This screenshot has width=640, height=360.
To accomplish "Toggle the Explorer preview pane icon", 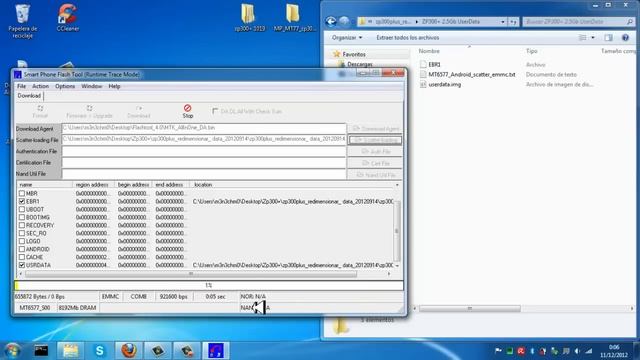I will click(608, 38).
